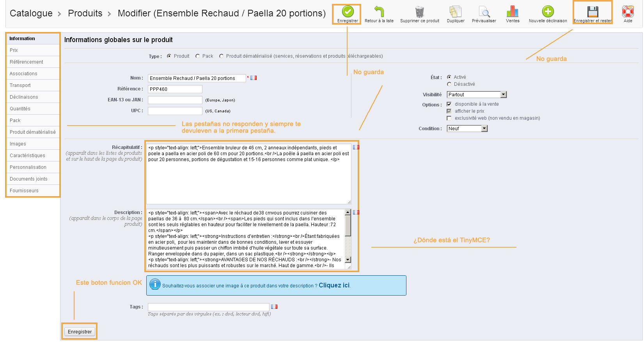This screenshot has height=342, width=644.
Task: Open Condition dropdown showing Neuf
Action: (x=467, y=128)
